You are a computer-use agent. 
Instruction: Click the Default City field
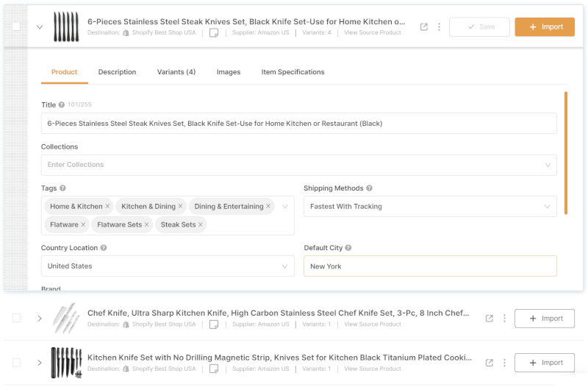point(430,266)
